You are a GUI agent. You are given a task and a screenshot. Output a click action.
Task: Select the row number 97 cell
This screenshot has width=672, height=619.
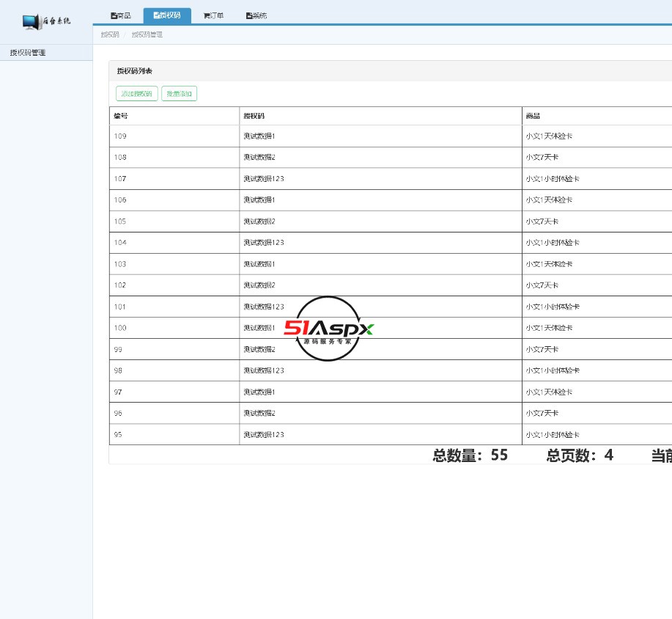pos(174,392)
